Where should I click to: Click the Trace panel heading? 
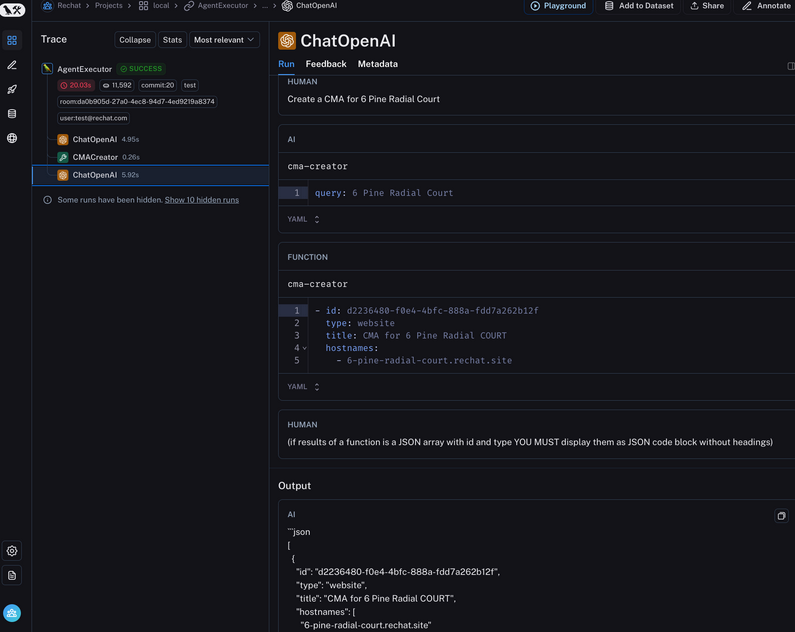pos(54,40)
